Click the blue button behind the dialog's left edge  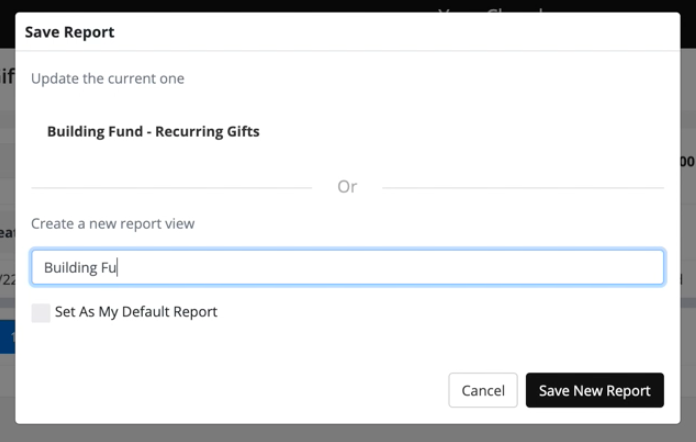[7, 340]
